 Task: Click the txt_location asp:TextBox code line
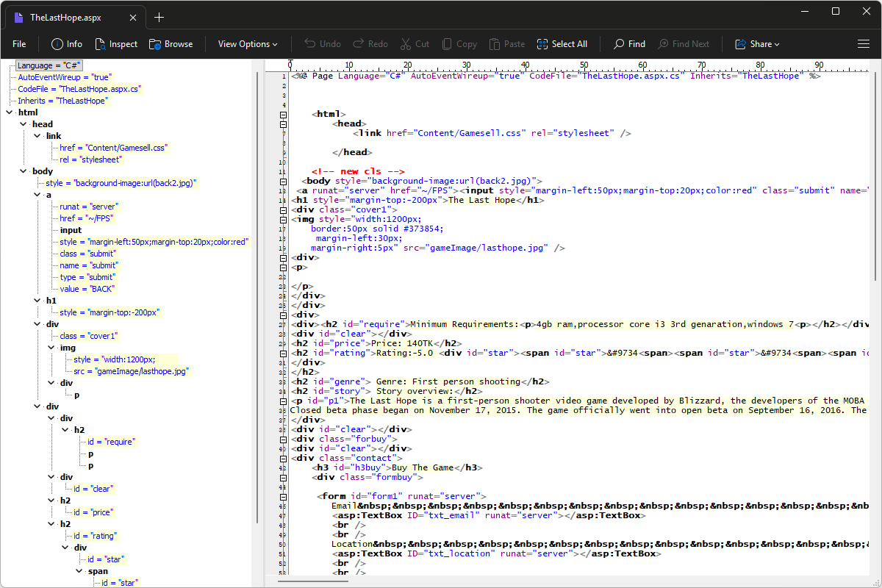click(496, 553)
